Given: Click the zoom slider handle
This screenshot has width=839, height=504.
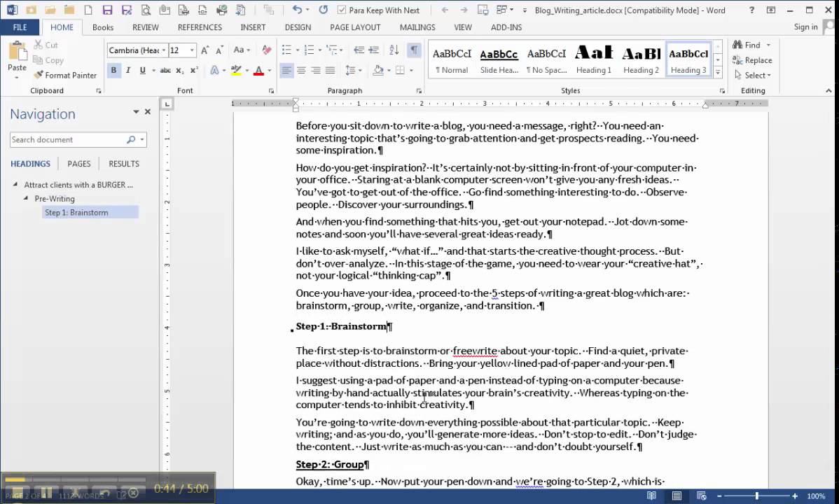Looking at the screenshot, I should [x=756, y=496].
